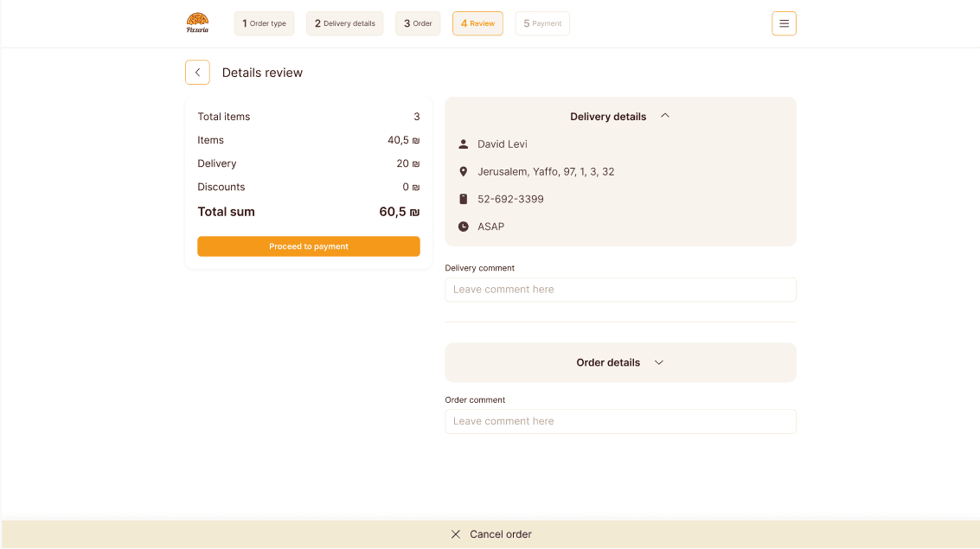Go back with the left arrow button
Screen dimensions: 980x549
point(197,73)
